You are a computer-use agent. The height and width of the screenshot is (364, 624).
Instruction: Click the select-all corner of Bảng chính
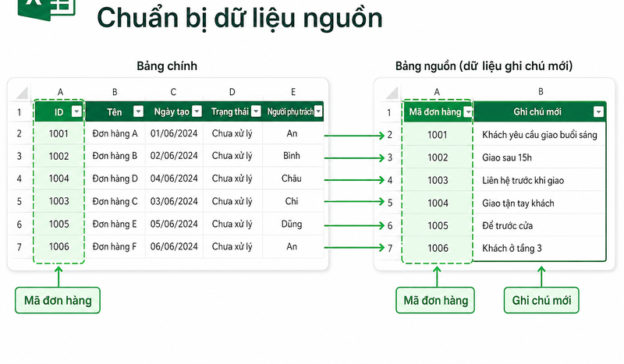(x=22, y=92)
